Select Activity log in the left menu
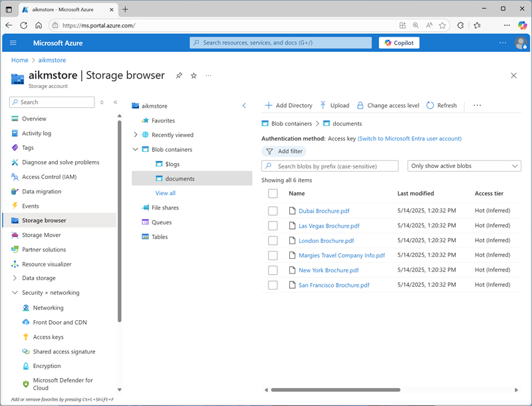Viewport: 532px width, 406px height. click(36, 133)
